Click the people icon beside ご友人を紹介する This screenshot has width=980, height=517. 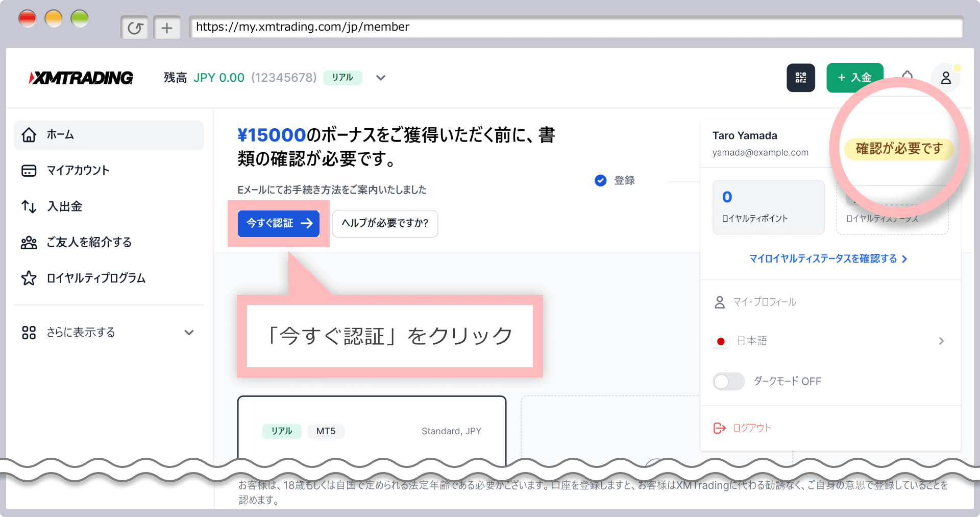click(29, 242)
